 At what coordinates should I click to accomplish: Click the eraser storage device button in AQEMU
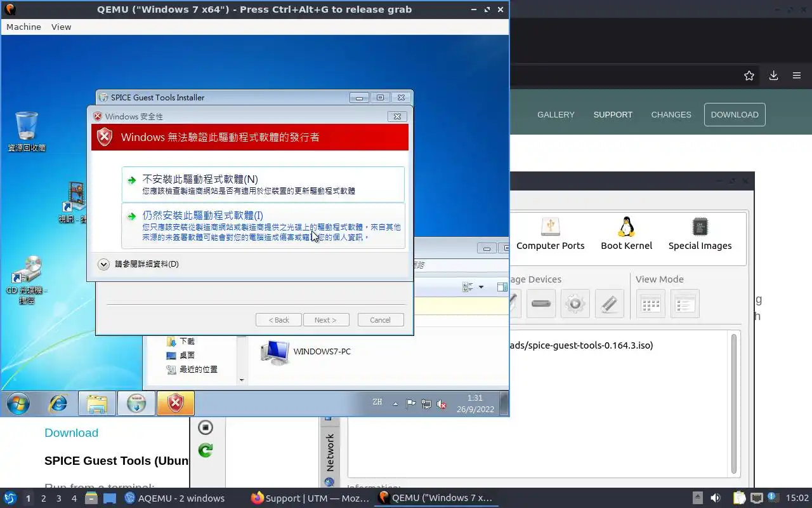click(609, 304)
